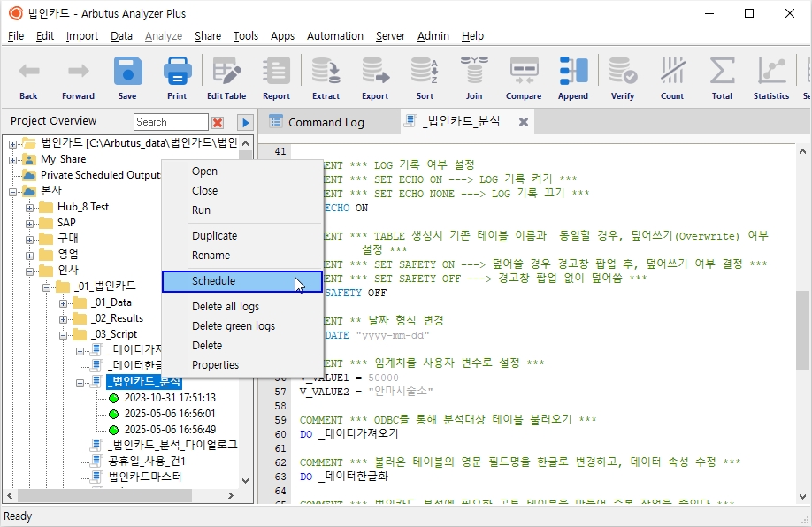Expand the _01_Data folder
This screenshot has height=527, width=812.
coord(63,303)
